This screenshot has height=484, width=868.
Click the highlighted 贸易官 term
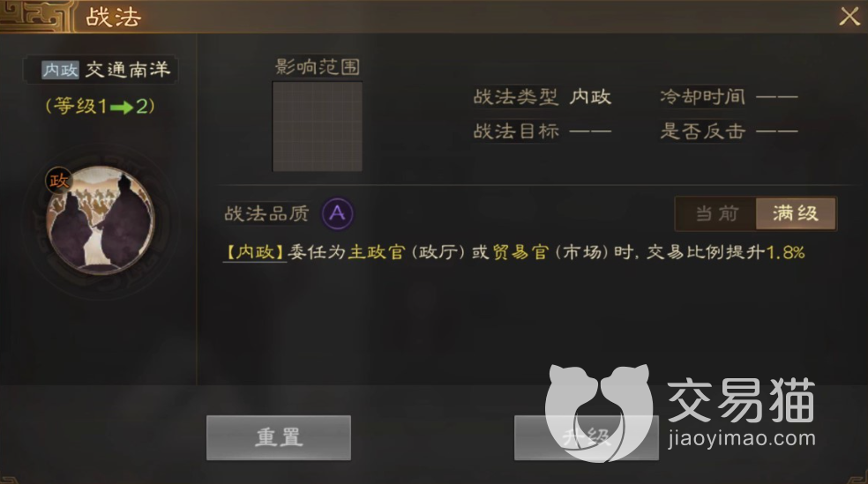click(x=520, y=253)
